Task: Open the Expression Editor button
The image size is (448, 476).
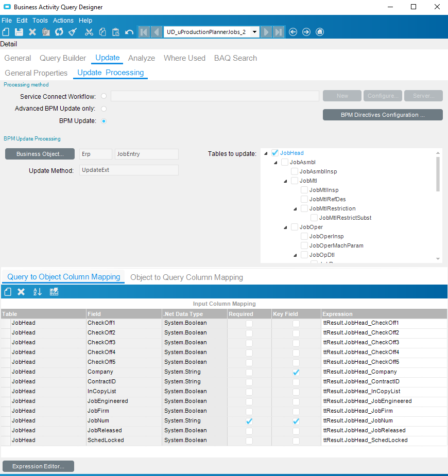Action: pos(39,466)
